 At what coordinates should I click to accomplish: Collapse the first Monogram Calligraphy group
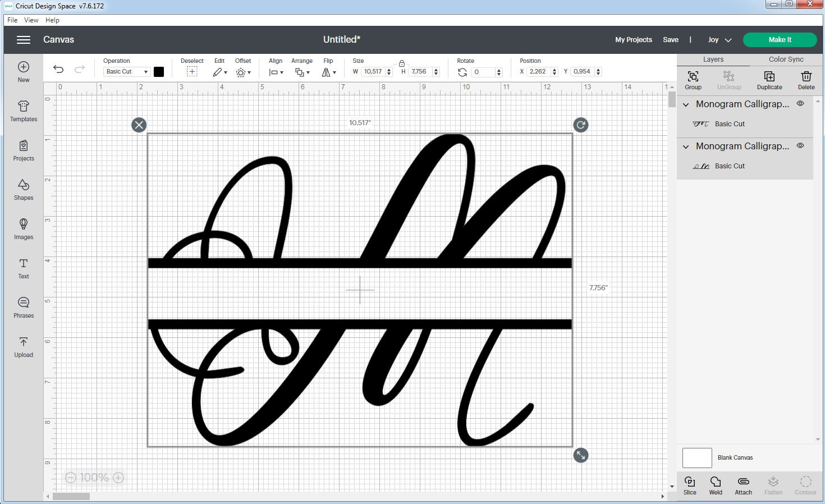click(685, 104)
